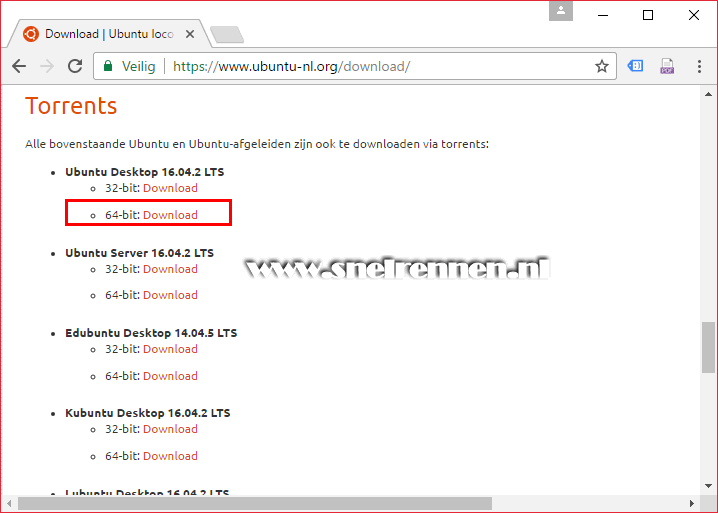This screenshot has height=513, width=718.
Task: Click the Edubuntu Desktop 14.04.5 LTS title
Action: point(151,333)
